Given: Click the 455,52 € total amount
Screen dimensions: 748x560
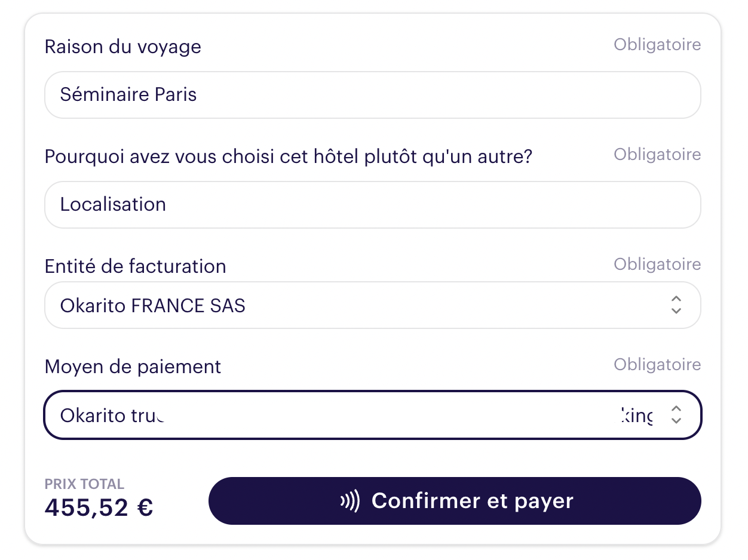Looking at the screenshot, I should (99, 508).
